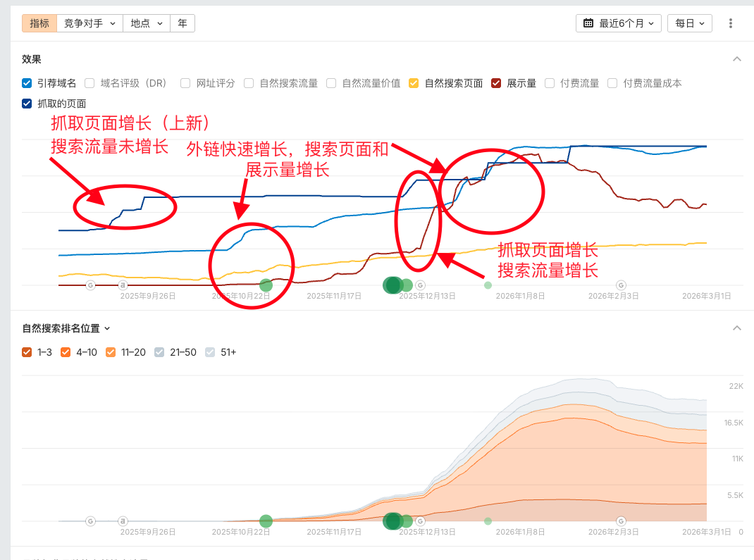The height and width of the screenshot is (560, 754).
Task: Open the 竞争对手 dropdown
Action: 89,23
